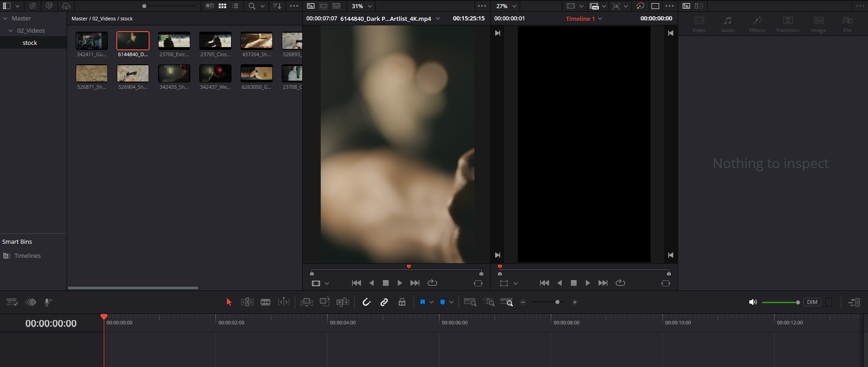
Task: Toggle the Position Lock icon
Action: point(402,302)
